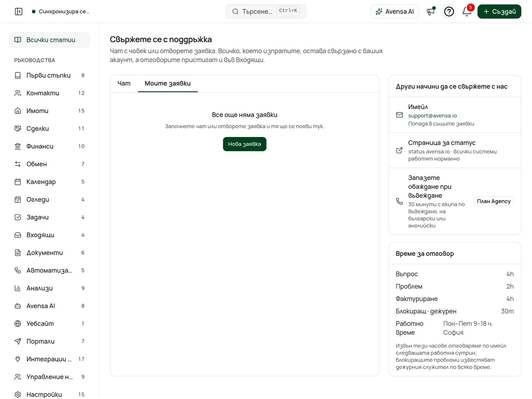Image resolution: width=532 pixels, height=399 pixels.
Task: Click the Avensa AI sparkle button
Action: [x=395, y=12]
